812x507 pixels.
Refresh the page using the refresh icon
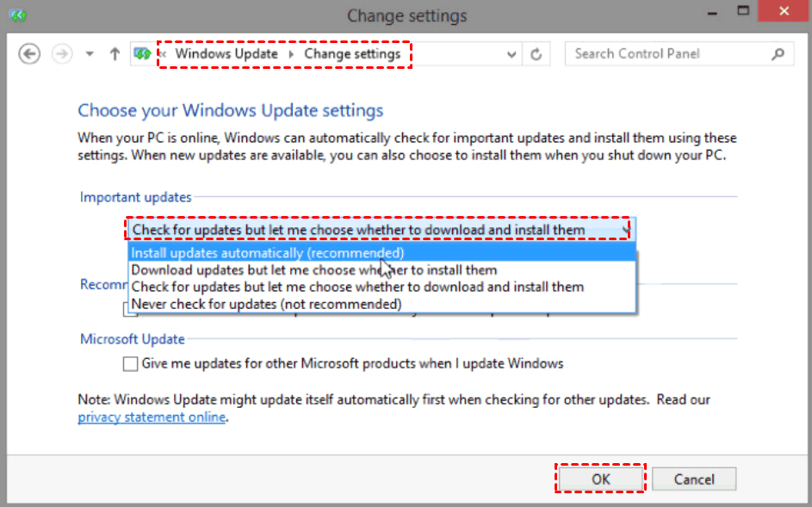click(536, 54)
